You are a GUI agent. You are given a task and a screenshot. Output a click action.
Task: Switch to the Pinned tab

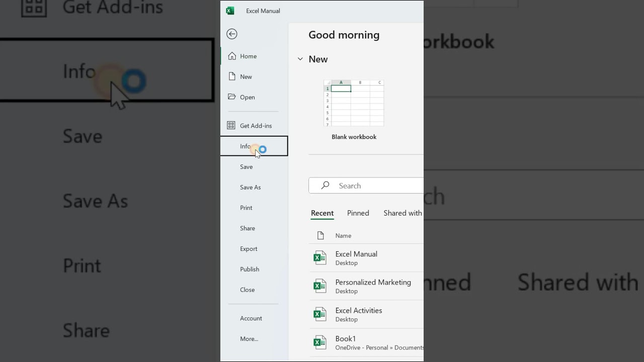click(x=358, y=213)
